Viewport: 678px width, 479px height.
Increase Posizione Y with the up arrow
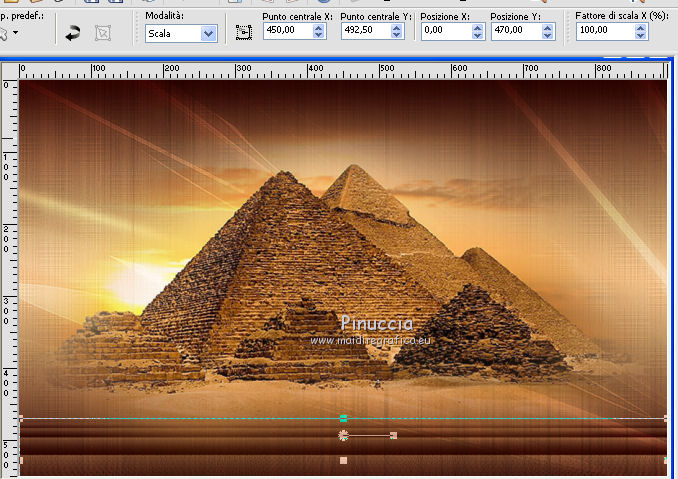tap(547, 27)
